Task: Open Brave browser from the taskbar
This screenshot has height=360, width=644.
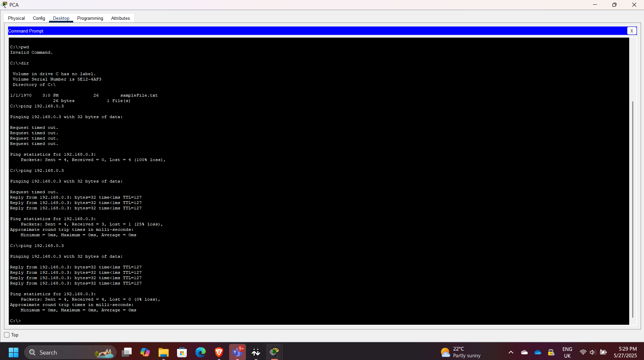Action: tap(219, 352)
